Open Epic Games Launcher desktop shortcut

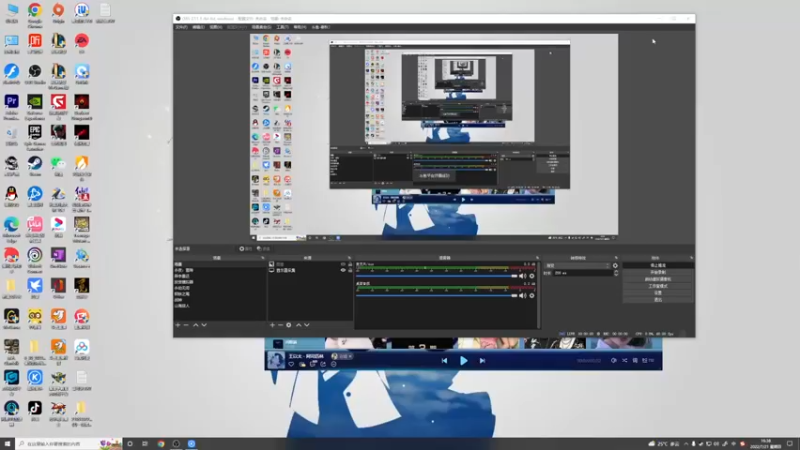click(x=35, y=138)
